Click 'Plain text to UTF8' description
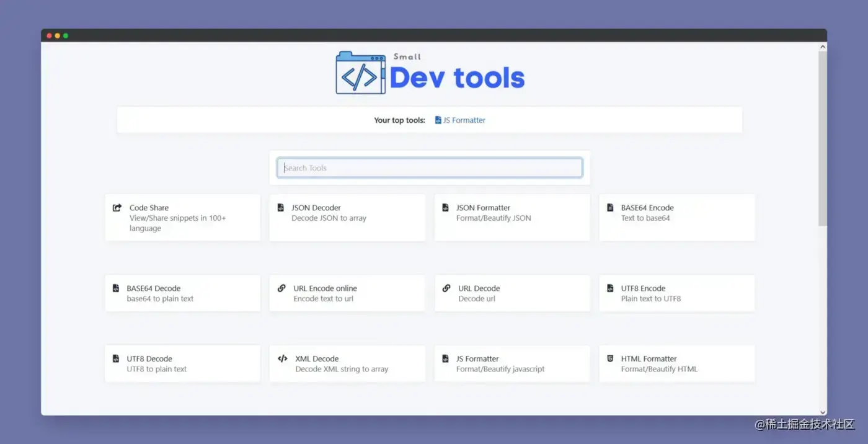Screen dimensions: 868x444 pyautogui.click(x=651, y=299)
